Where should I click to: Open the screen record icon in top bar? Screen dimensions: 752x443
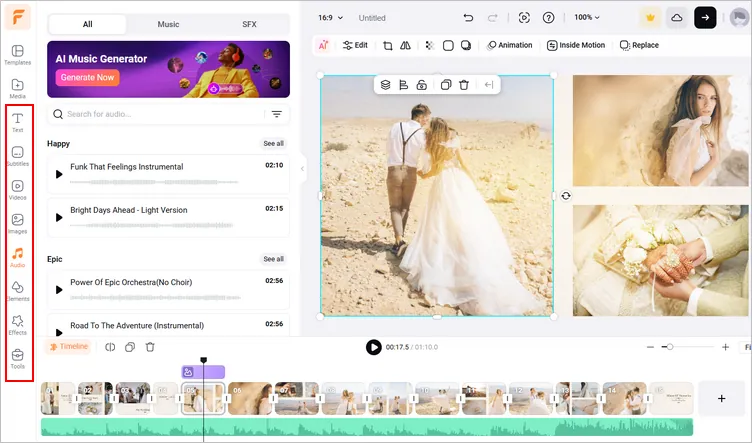(x=524, y=18)
